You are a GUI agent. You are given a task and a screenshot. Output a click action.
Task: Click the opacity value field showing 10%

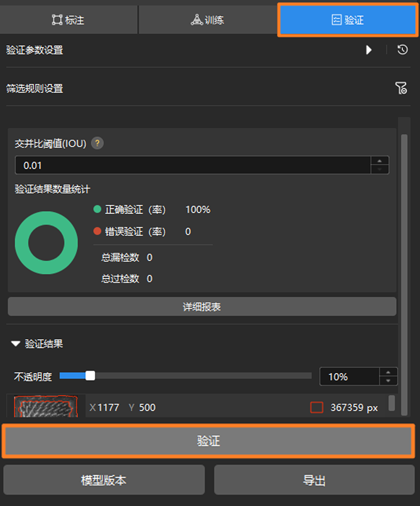click(349, 377)
